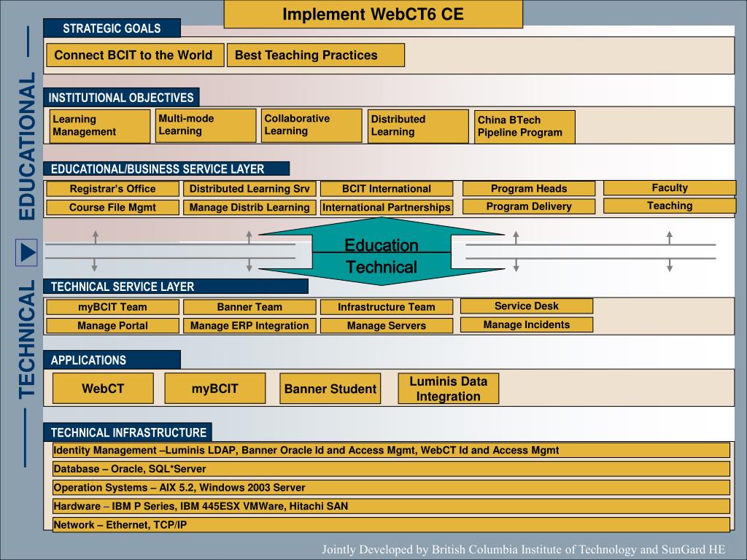This screenshot has height=560, width=747.
Task: Click Teaching box
Action: tap(670, 206)
